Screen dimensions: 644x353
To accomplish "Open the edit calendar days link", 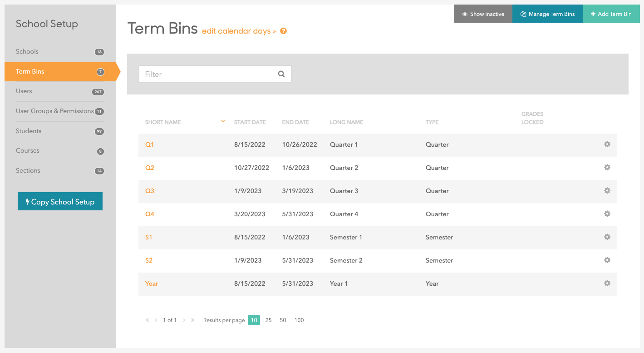I will coord(237,31).
